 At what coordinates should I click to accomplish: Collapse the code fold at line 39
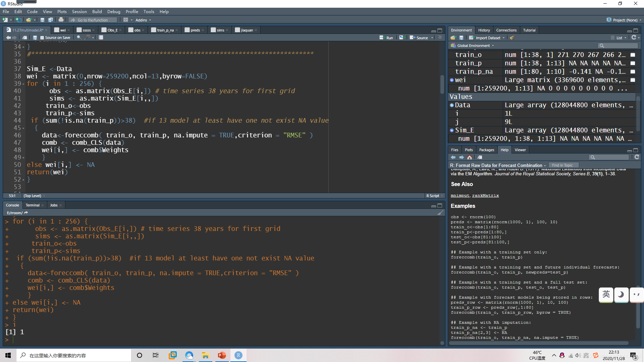click(x=23, y=84)
